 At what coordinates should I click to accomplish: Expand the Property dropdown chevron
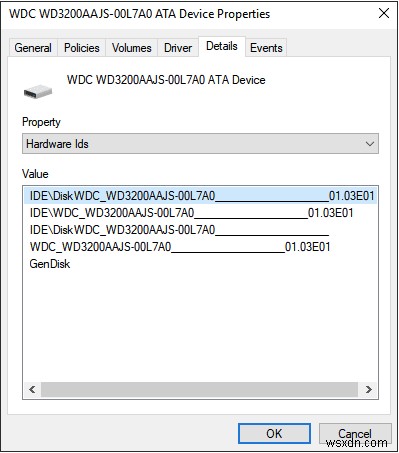click(369, 144)
